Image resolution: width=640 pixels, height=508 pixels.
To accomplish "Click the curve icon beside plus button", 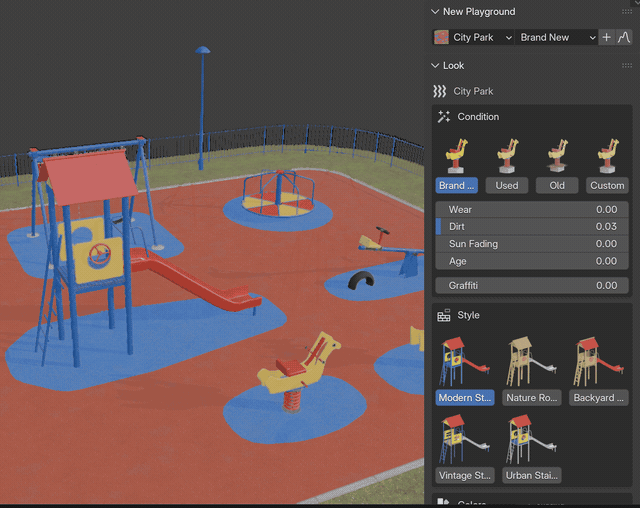I will click(624, 38).
